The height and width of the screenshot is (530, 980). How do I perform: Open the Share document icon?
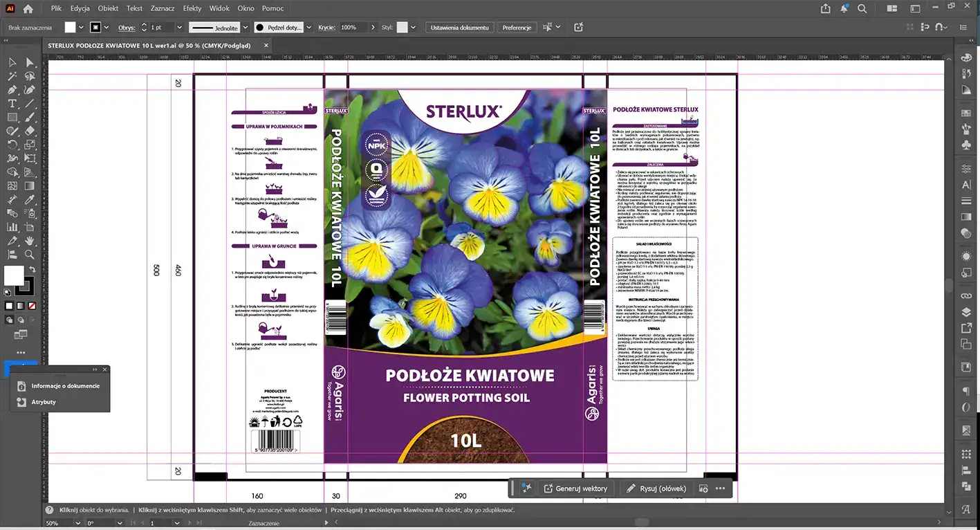(825, 8)
